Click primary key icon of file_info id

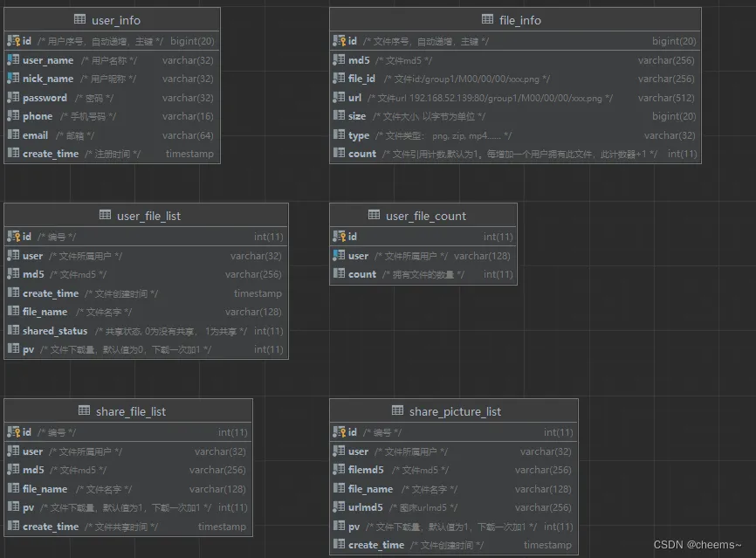pyautogui.click(x=339, y=41)
